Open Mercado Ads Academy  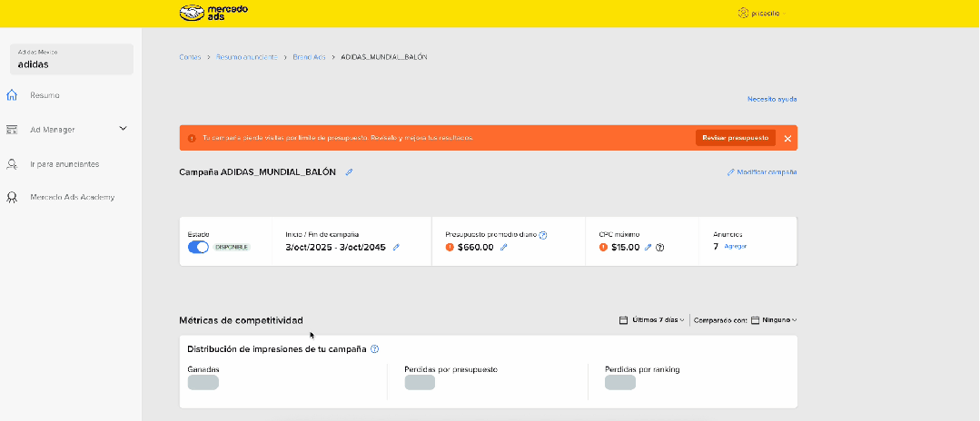coord(73,198)
